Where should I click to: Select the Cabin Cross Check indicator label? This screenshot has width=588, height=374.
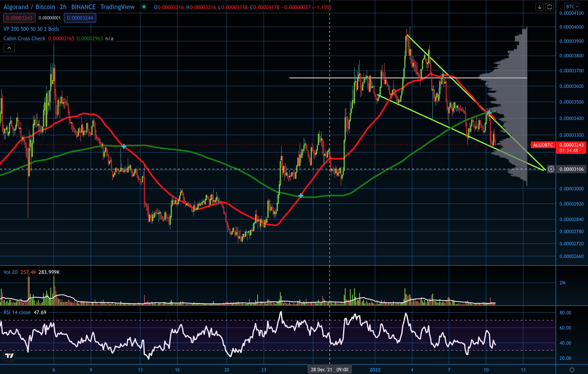[24, 38]
